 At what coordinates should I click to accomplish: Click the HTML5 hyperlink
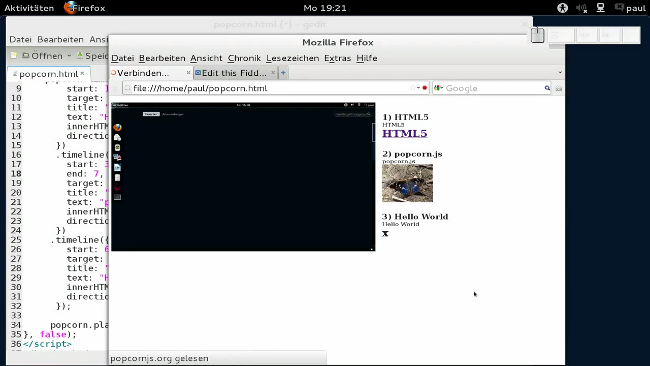[x=405, y=133]
